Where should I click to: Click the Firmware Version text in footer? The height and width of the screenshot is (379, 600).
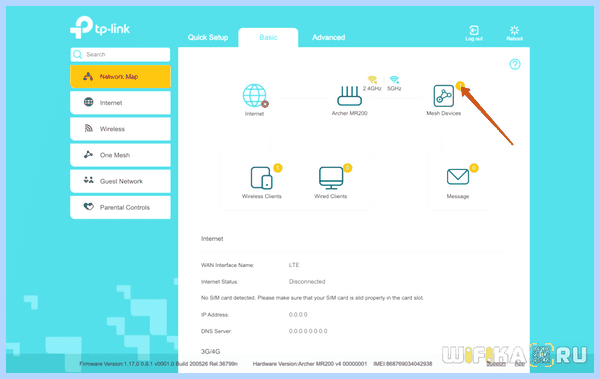point(158,364)
